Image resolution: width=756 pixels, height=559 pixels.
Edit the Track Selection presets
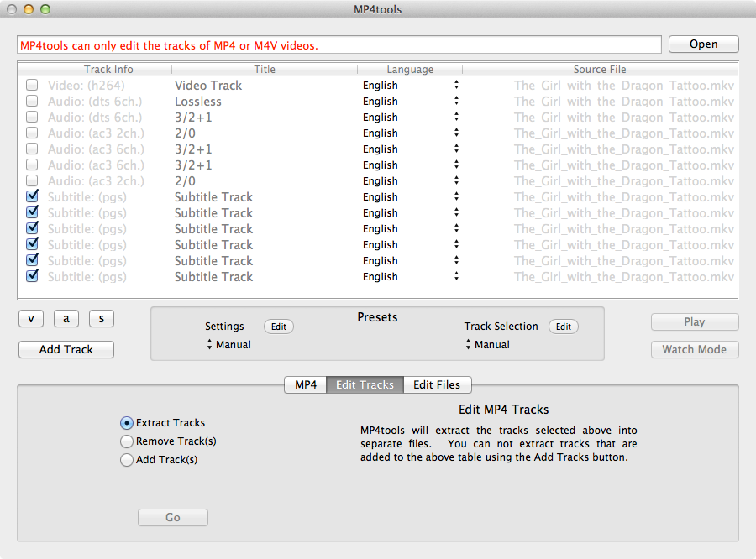pos(564,327)
